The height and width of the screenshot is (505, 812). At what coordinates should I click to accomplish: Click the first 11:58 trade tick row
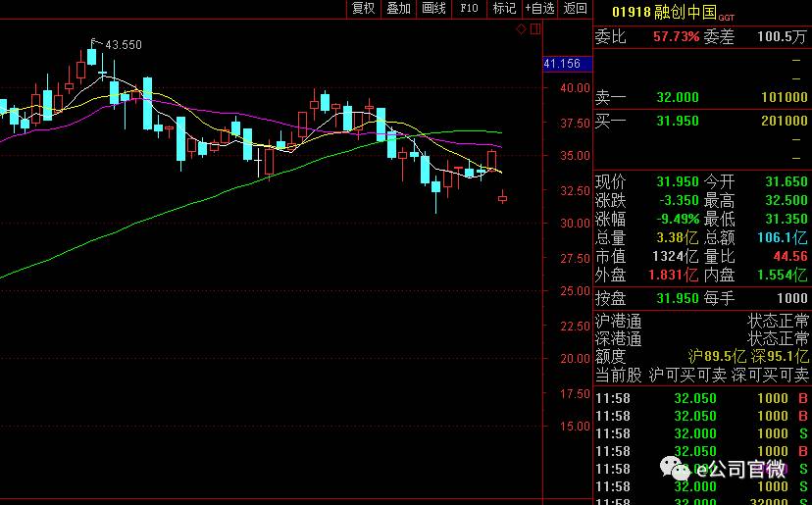coord(701,398)
